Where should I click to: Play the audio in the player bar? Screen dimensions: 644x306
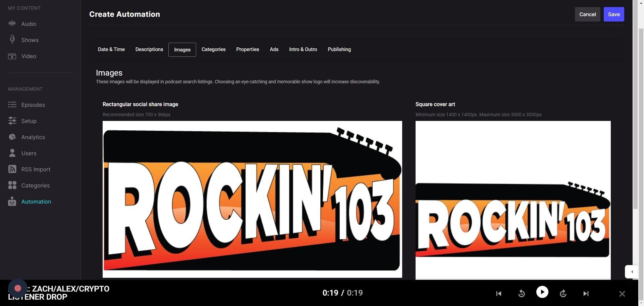click(542, 292)
